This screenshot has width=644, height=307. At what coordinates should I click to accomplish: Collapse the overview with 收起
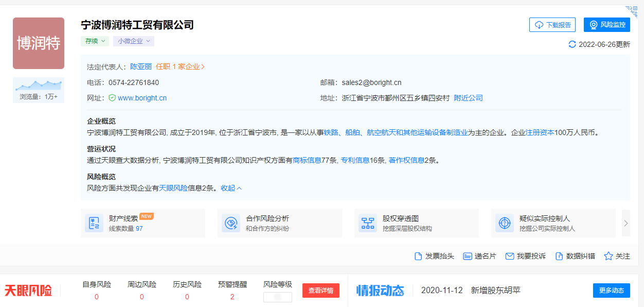tap(231, 188)
